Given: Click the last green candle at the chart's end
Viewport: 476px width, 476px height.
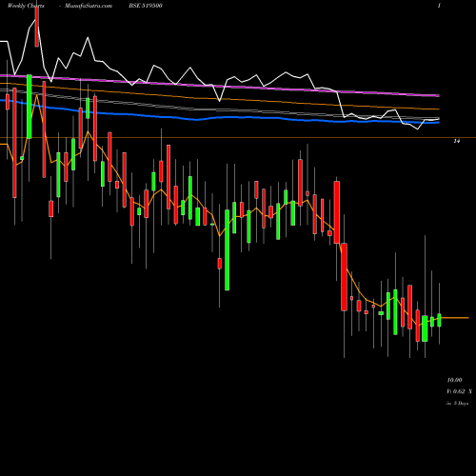Looking at the screenshot, I should [x=439, y=320].
